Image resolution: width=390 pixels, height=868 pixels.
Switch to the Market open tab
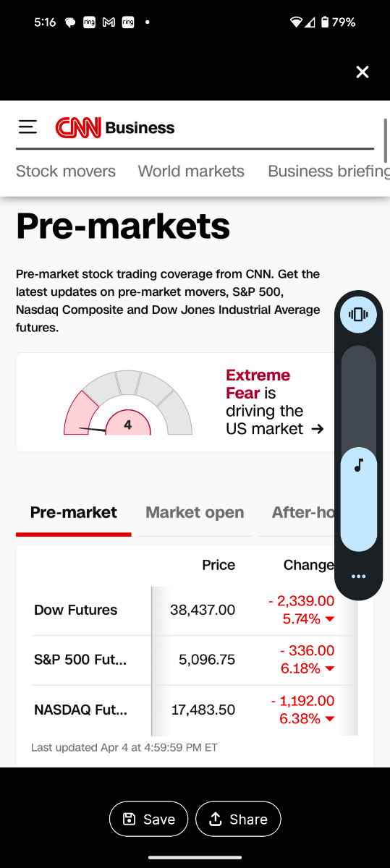[x=195, y=512]
